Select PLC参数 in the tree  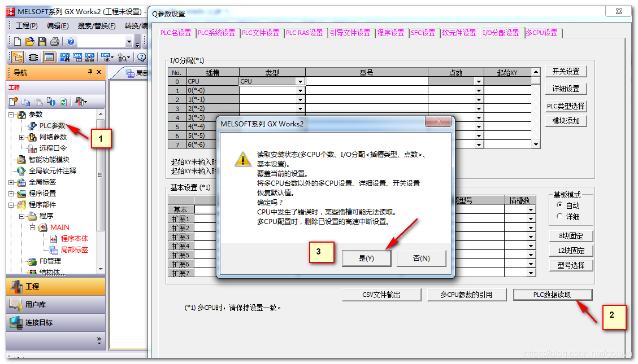tap(52, 126)
